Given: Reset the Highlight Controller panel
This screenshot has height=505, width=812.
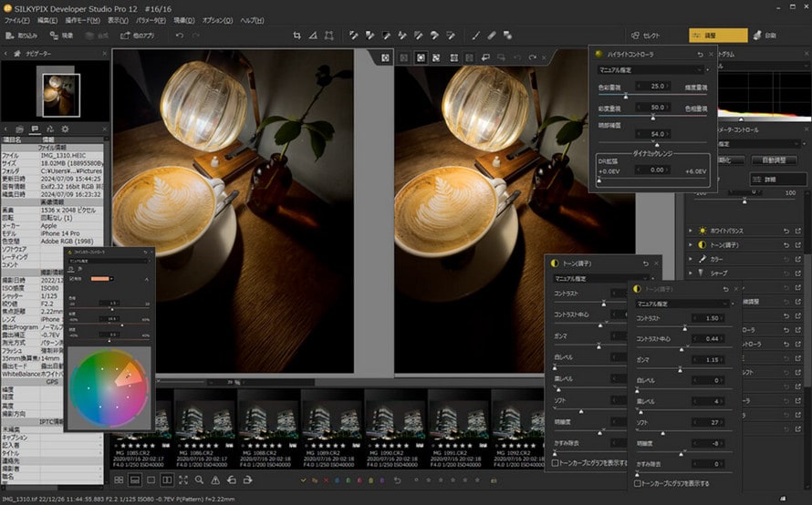Looking at the screenshot, I should tap(700, 55).
